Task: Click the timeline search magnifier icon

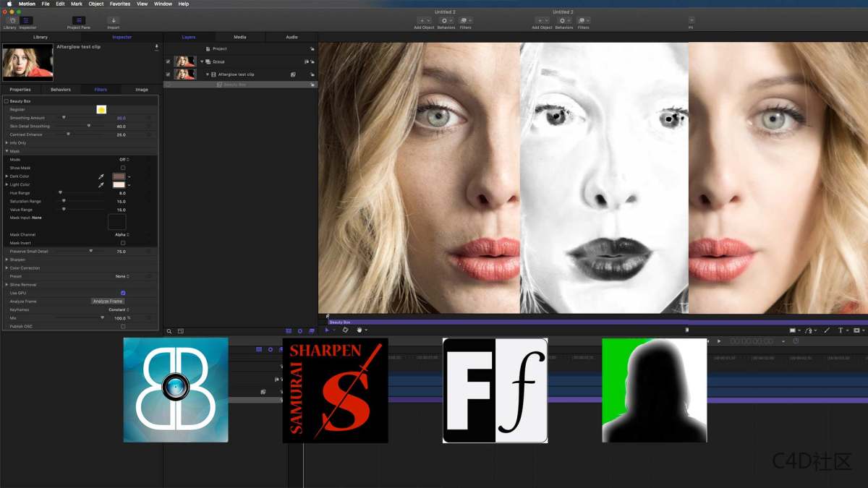Action: 169,330
